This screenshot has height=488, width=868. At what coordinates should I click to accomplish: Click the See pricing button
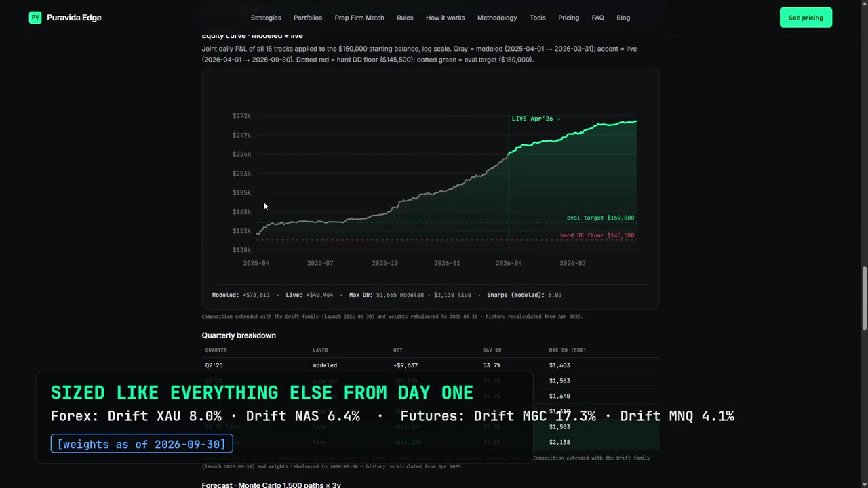[x=806, y=18]
